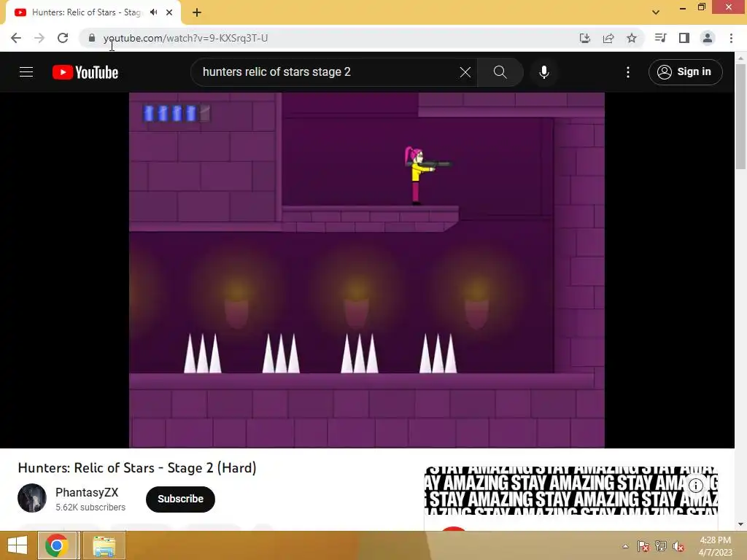Open the PhantasyZX channel name link

[87, 492]
